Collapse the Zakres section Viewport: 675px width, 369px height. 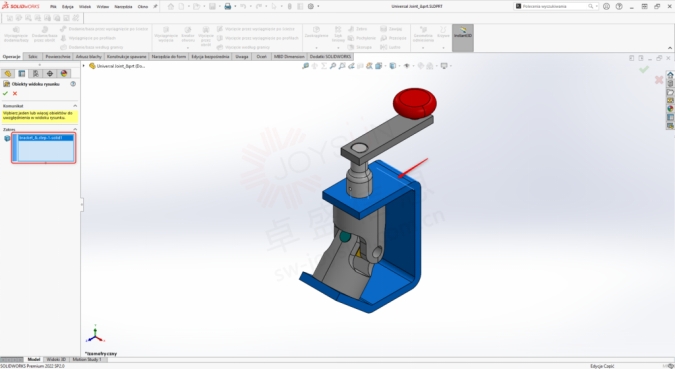(75, 129)
